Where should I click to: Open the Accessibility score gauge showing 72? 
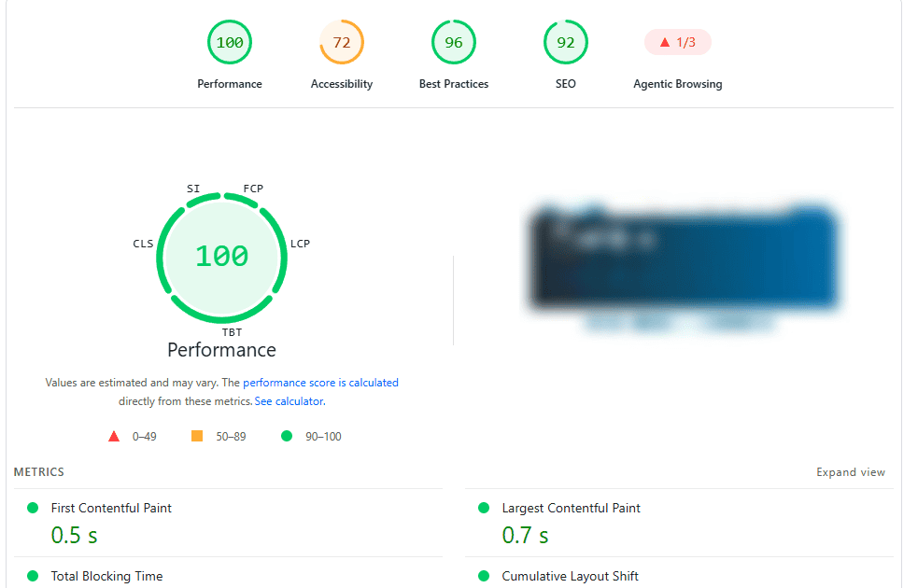point(342,42)
